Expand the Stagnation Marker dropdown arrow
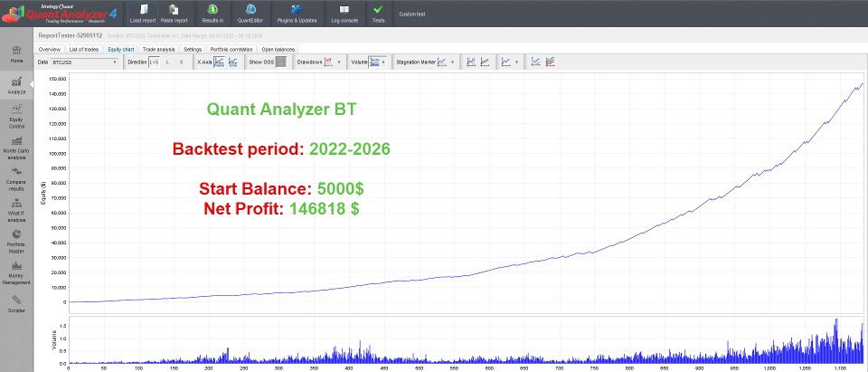868x372 pixels. [x=452, y=62]
